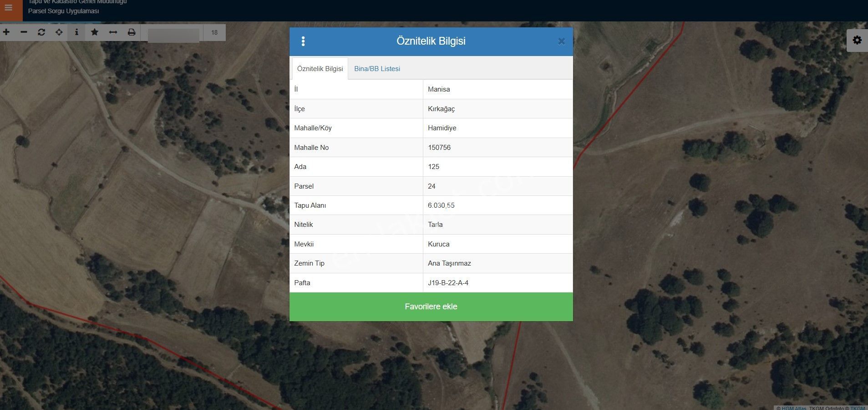This screenshot has width=868, height=410.
Task: Switch to Bina/BB Listesi tab
Action: coord(377,69)
